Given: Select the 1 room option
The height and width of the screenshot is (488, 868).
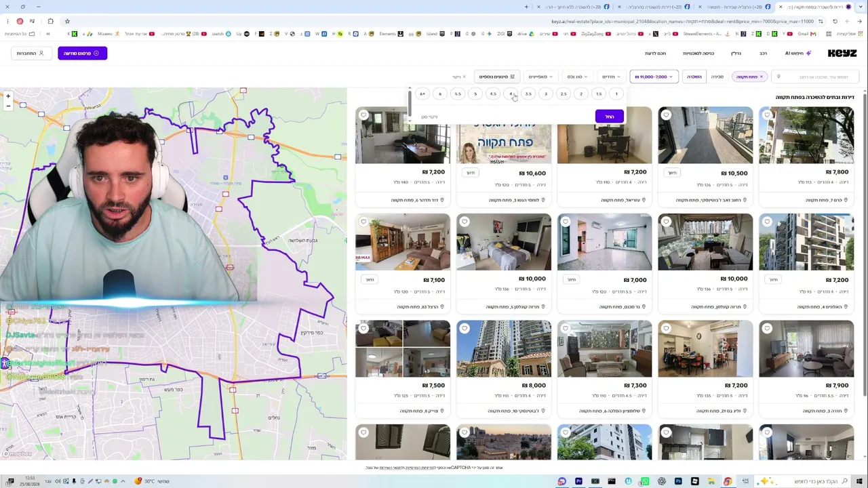Looking at the screenshot, I should [x=616, y=94].
